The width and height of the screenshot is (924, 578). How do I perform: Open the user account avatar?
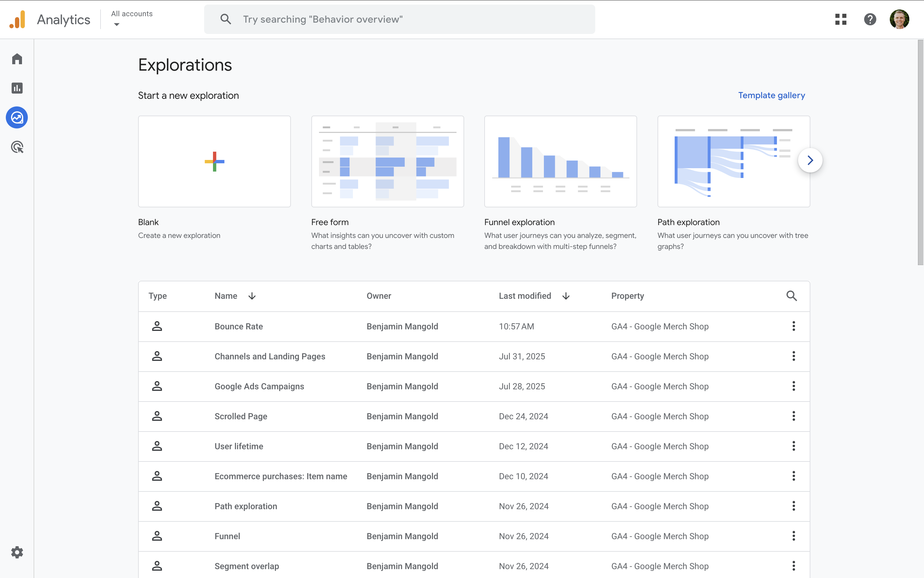899,19
